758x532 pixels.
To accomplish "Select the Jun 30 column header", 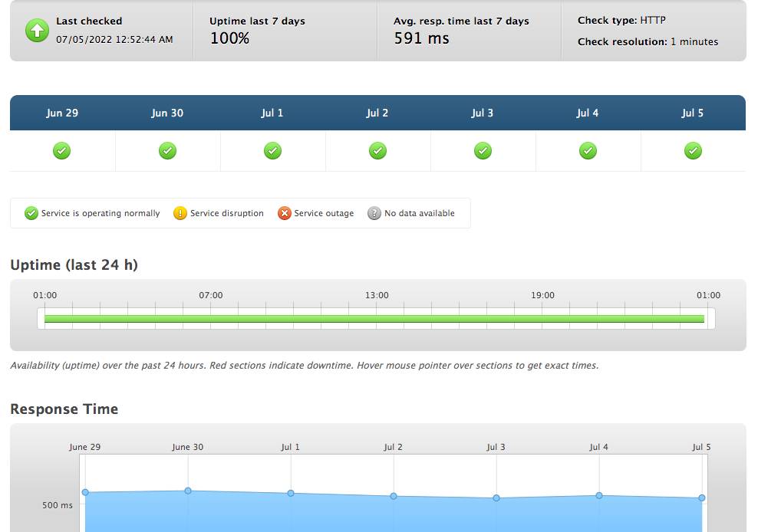I will [167, 113].
